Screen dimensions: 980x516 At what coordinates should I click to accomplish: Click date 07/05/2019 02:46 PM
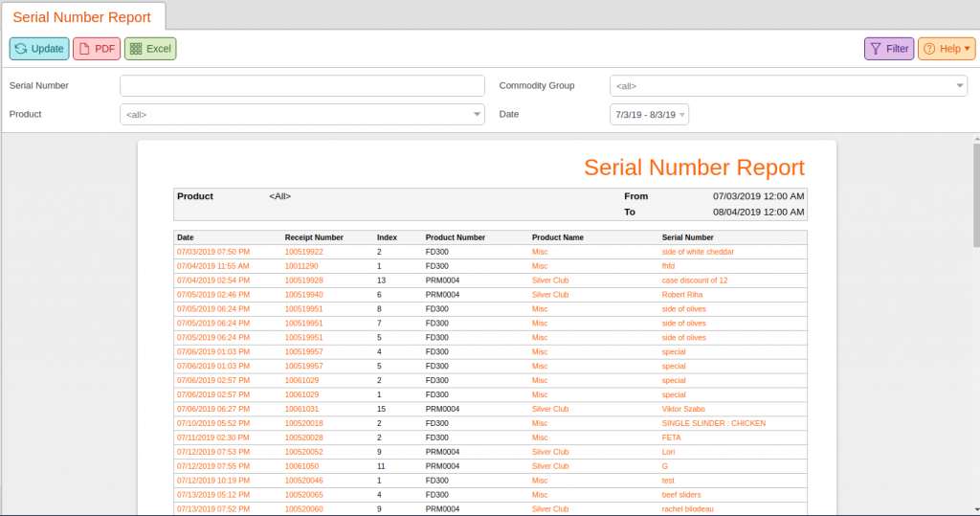(x=213, y=295)
